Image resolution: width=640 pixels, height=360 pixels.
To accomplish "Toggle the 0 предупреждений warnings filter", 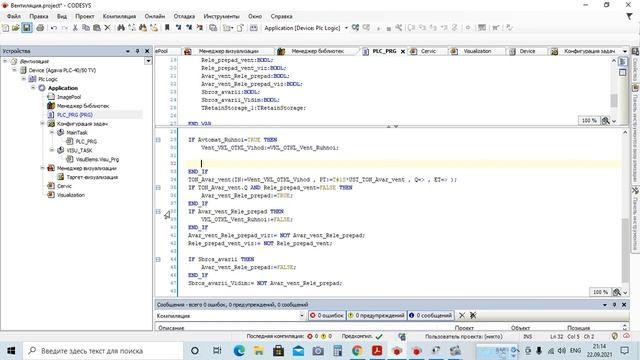I will 376,315.
